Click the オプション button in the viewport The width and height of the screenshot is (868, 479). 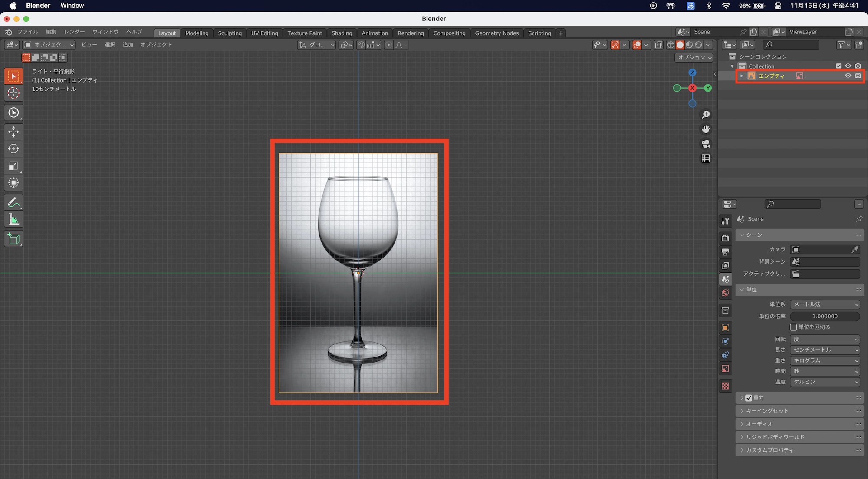[x=694, y=57]
